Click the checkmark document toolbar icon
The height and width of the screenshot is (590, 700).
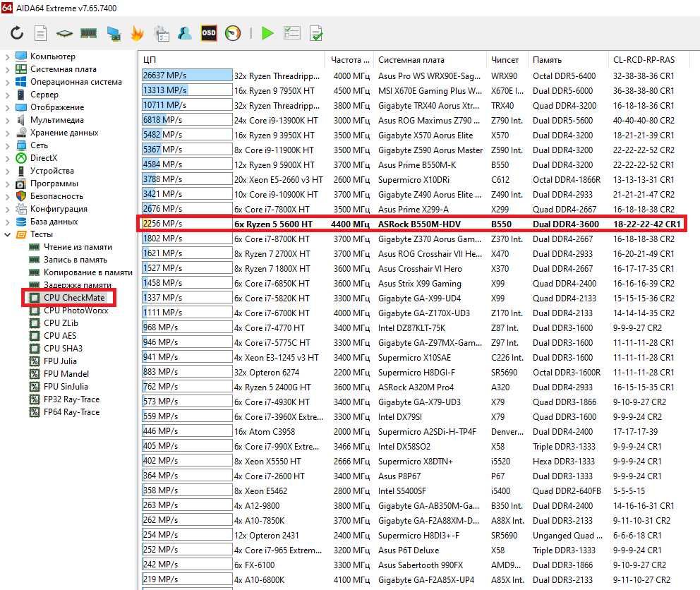tap(316, 33)
